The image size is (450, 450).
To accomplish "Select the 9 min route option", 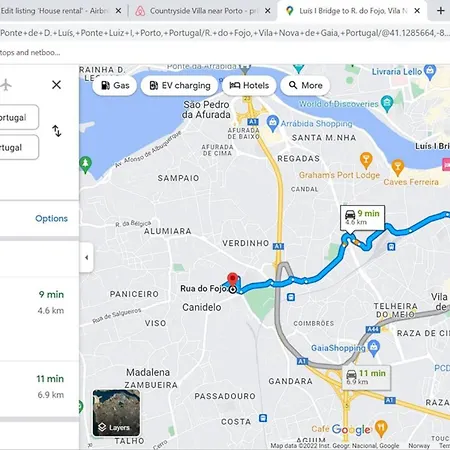I will point(39,302).
